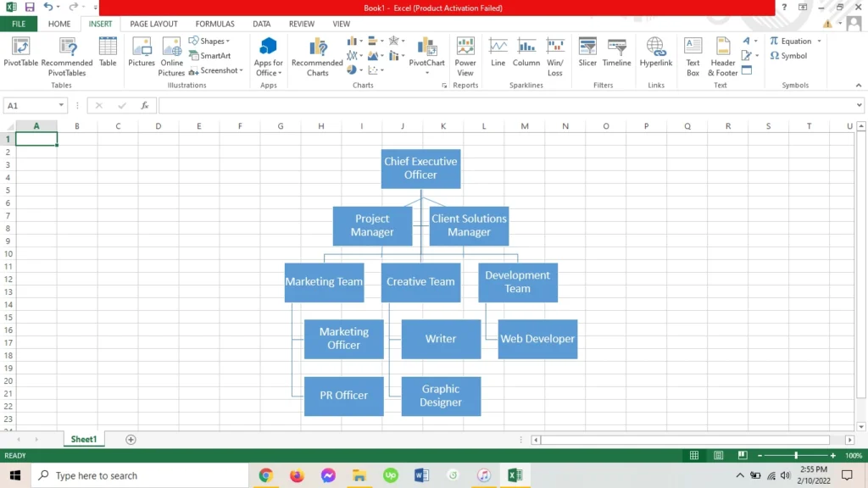Switch to the HOME tab
The height and width of the screenshot is (488, 868).
point(59,24)
